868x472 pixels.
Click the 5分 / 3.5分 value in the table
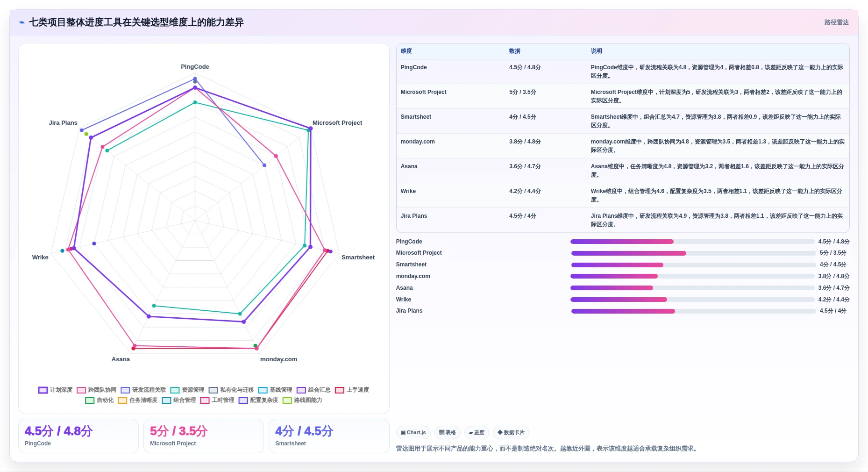coord(523,92)
